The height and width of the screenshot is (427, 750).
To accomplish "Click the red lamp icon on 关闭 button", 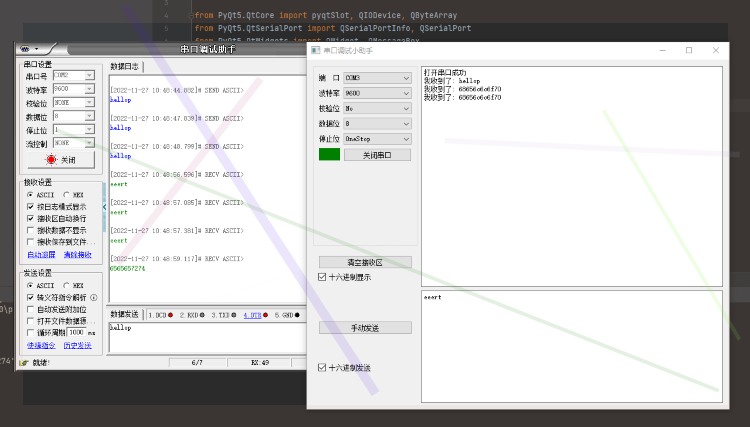I will click(51, 160).
